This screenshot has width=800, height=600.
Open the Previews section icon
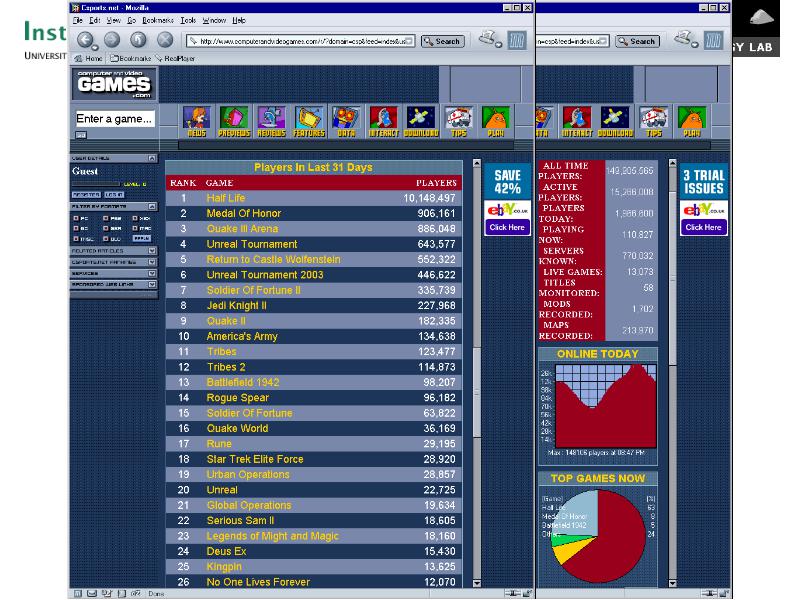tap(234, 121)
